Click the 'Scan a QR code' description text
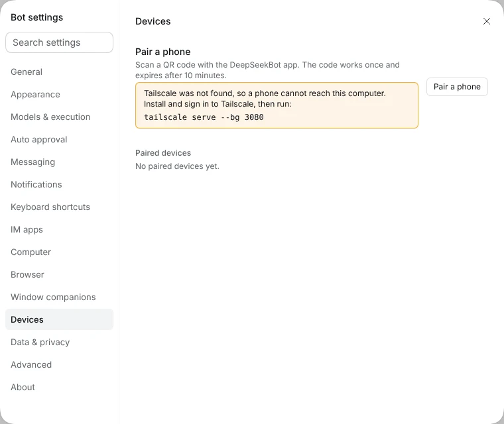Image resolution: width=504 pixels, height=424 pixels. pos(267,70)
